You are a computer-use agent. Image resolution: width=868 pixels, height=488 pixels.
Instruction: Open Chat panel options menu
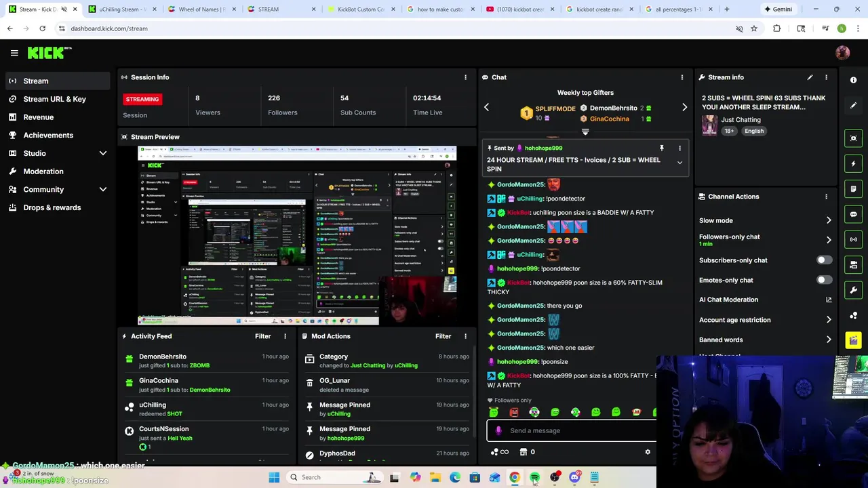[x=682, y=77]
